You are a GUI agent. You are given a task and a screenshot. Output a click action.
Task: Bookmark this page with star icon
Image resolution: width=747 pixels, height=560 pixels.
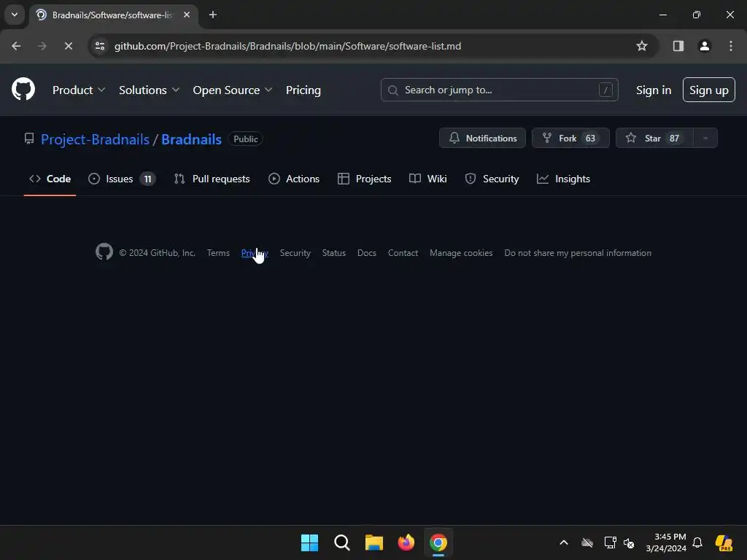tap(642, 46)
